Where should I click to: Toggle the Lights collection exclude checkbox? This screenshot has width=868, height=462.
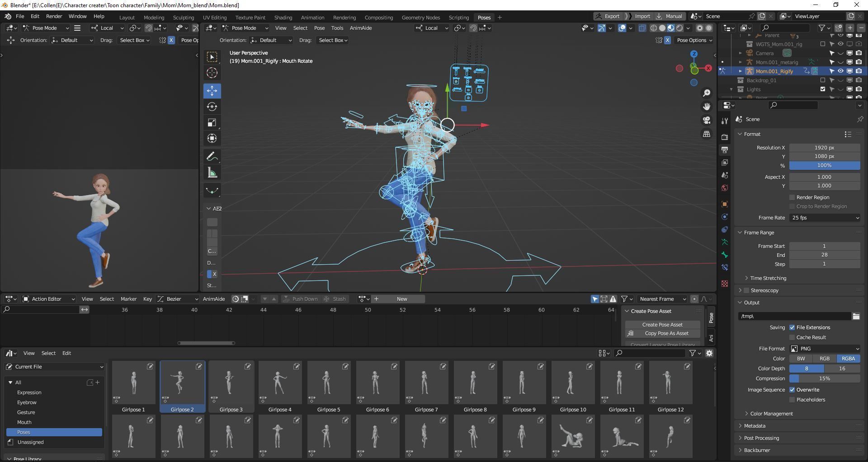pyautogui.click(x=823, y=89)
